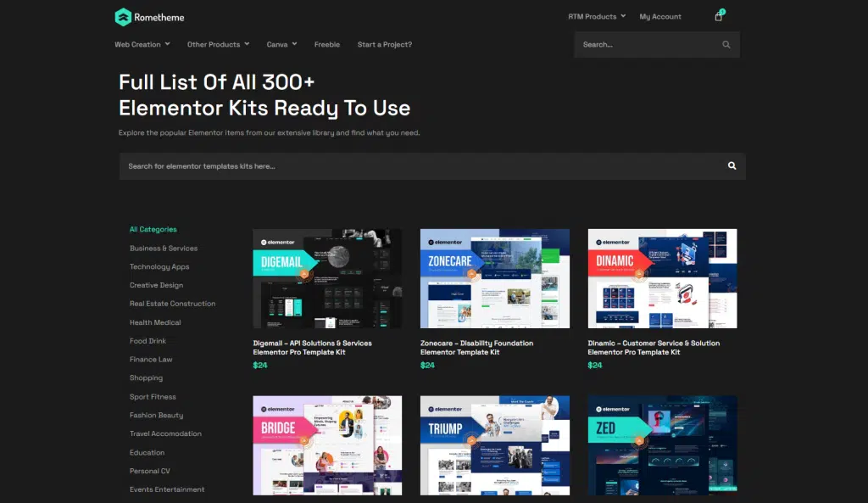Image resolution: width=868 pixels, height=503 pixels.
Task: Go to My Account
Action: pos(660,17)
